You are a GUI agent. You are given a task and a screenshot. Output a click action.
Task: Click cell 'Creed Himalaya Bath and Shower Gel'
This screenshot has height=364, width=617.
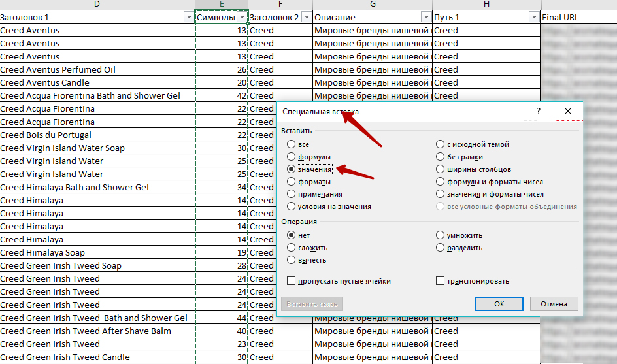tap(97, 187)
